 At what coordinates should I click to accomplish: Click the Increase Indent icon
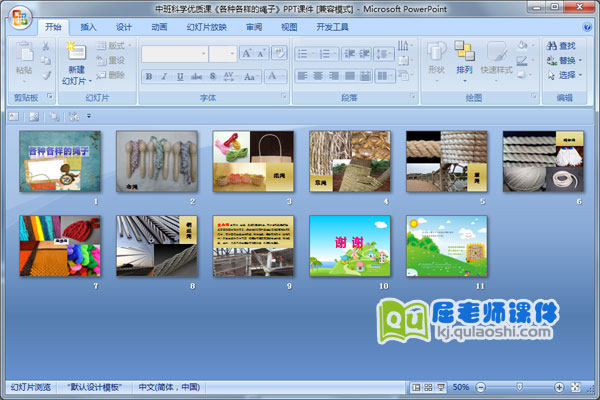[364, 54]
